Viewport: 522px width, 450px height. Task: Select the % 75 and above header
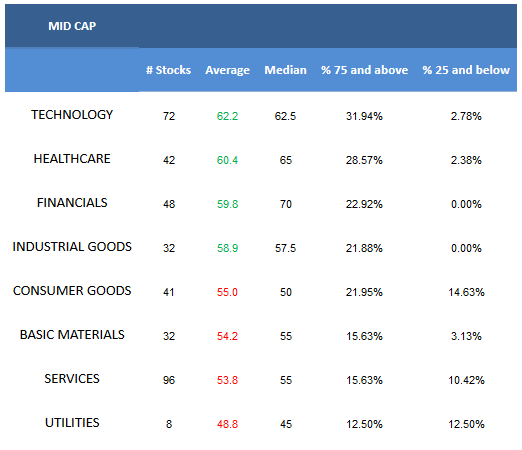[364, 70]
